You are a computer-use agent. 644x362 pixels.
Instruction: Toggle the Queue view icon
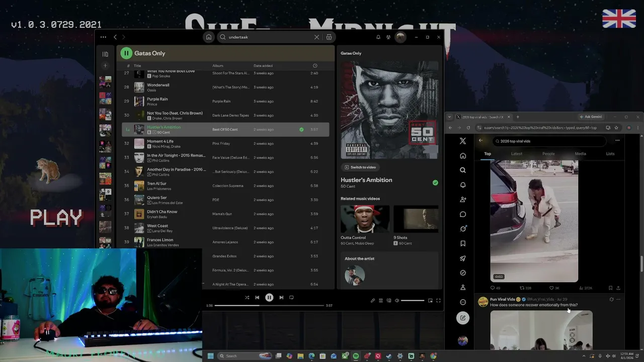click(x=381, y=301)
